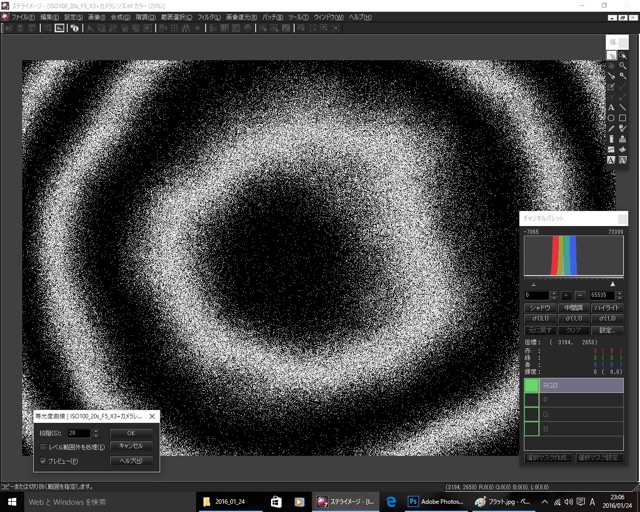
Task: Select the rectangle shape tool
Action: click(x=623, y=118)
